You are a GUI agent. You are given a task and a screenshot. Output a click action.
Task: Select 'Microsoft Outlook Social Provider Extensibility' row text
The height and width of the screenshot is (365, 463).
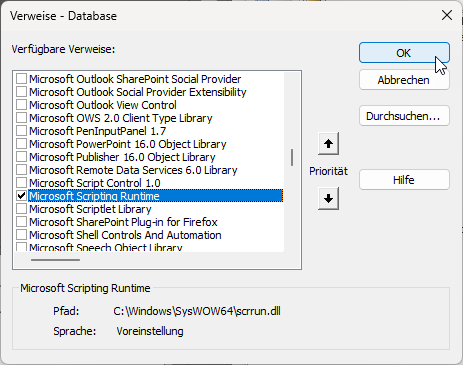click(x=138, y=92)
